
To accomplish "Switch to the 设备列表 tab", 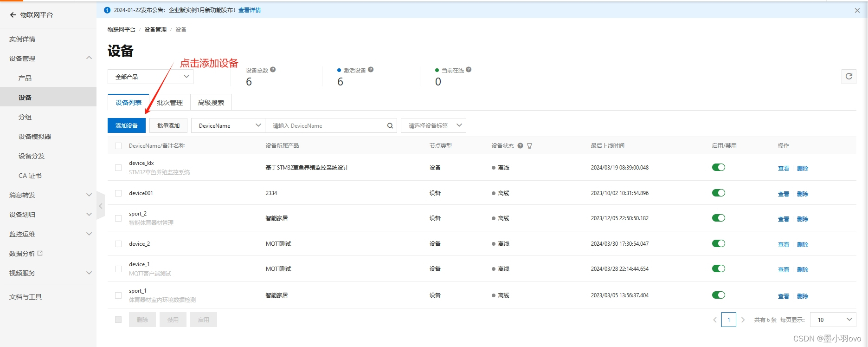I will click(129, 103).
